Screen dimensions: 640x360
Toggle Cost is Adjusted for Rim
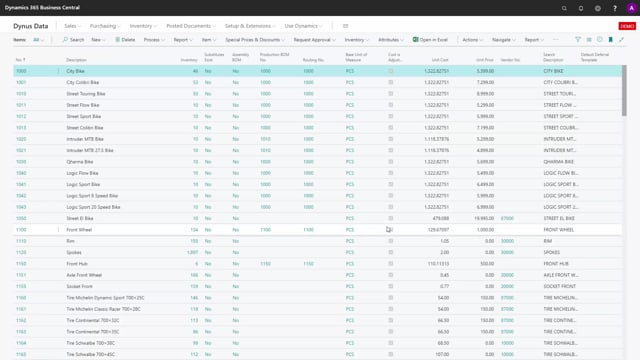click(391, 241)
